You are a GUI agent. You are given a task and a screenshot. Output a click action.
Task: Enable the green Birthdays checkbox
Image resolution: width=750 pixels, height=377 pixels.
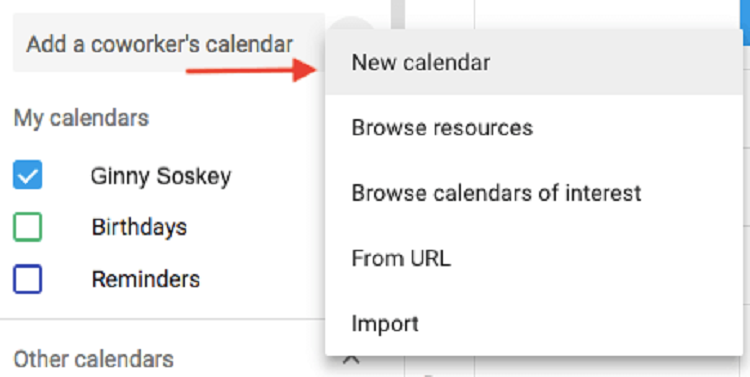pos(27,227)
